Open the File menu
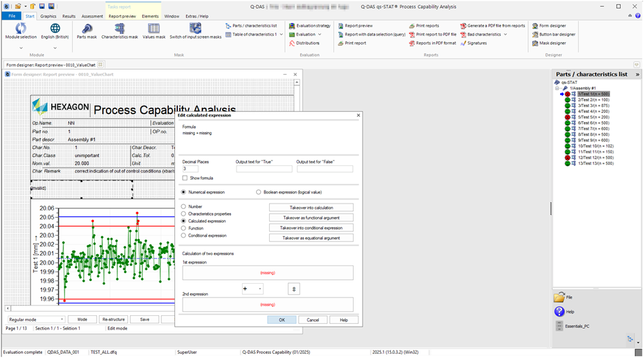Screen dimensions: 644x358 click(12, 16)
